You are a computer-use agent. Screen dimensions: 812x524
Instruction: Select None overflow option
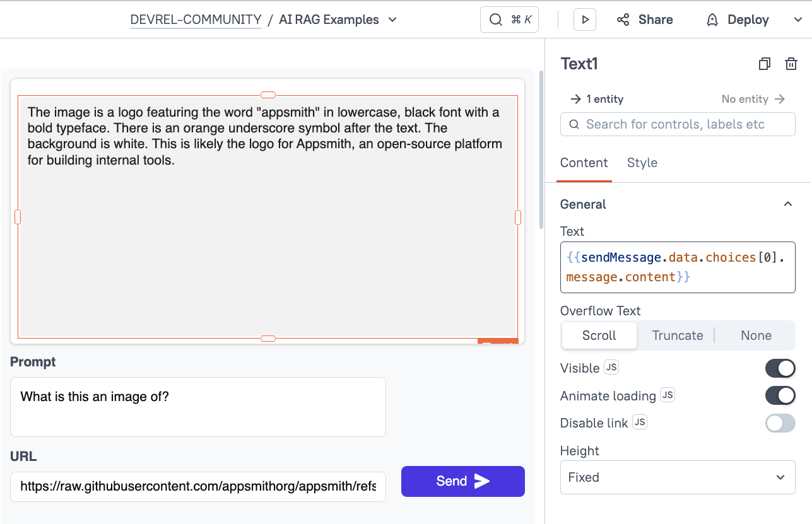(756, 335)
